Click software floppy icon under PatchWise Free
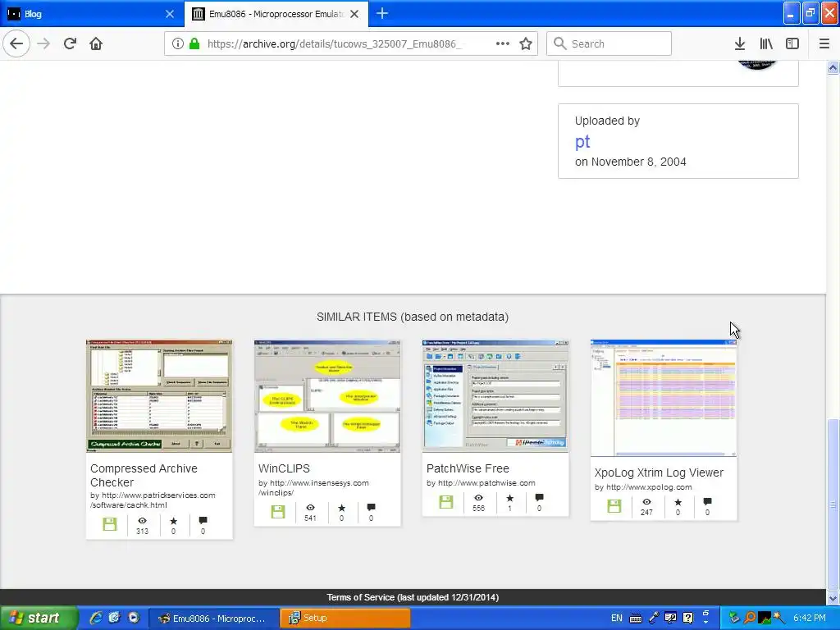Screen dimensions: 840x630 446,501
